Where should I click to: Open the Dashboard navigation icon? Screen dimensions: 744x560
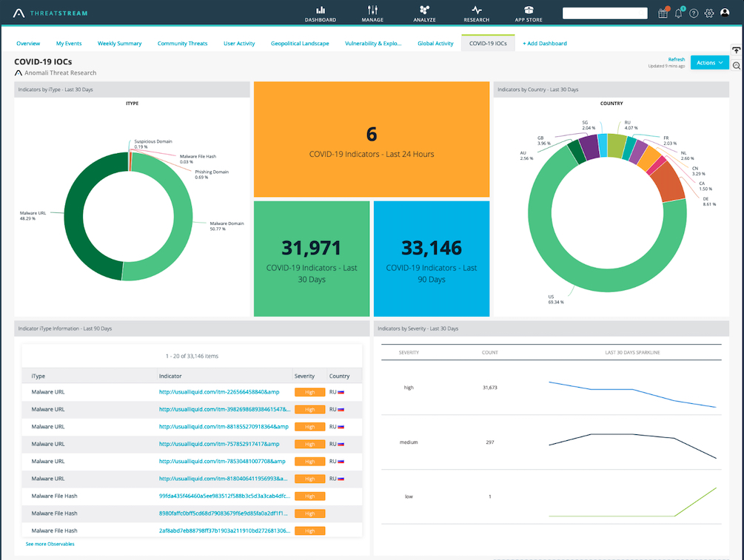[x=321, y=10]
